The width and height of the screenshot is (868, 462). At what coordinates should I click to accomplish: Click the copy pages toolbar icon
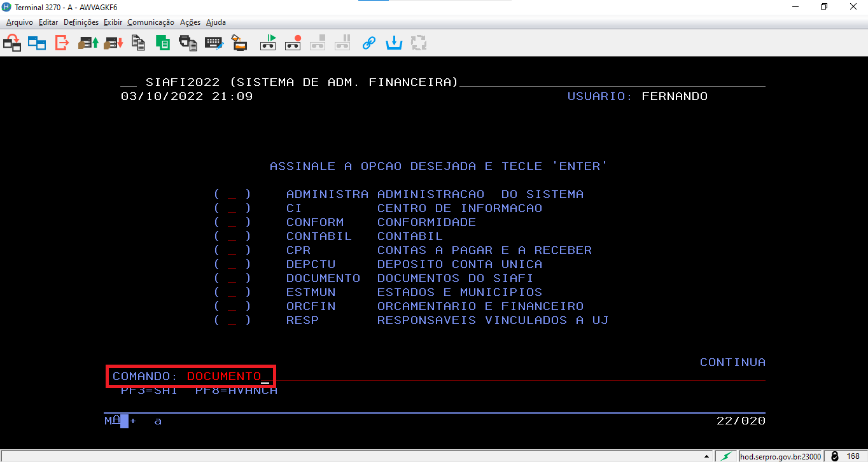[x=138, y=43]
